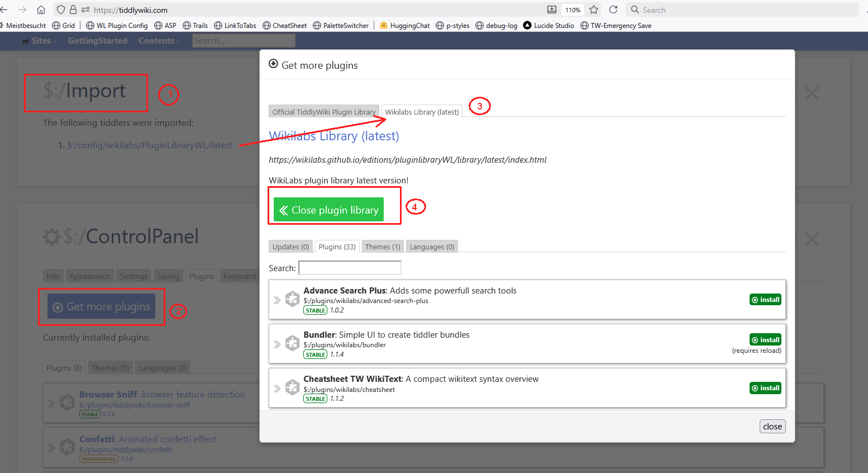This screenshot has width=868, height=473.
Task: Open the Meistbesucht bookmark folder
Action: click(x=23, y=25)
